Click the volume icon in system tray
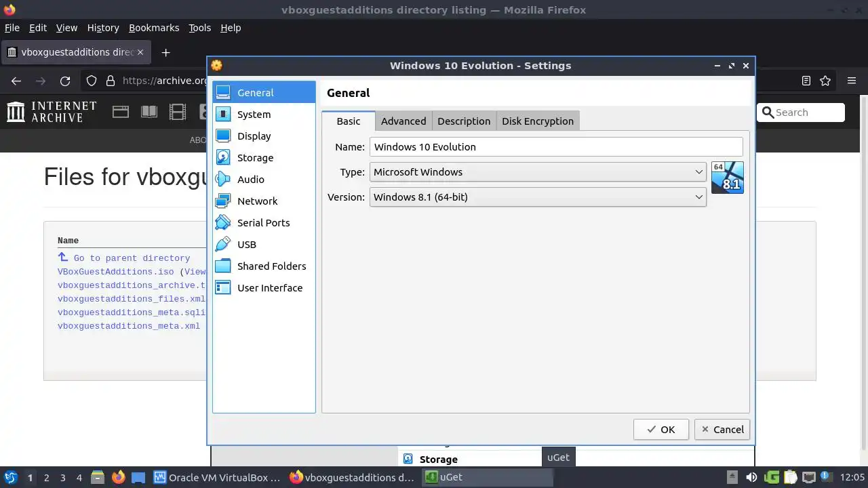This screenshot has height=488, width=868. (x=751, y=477)
